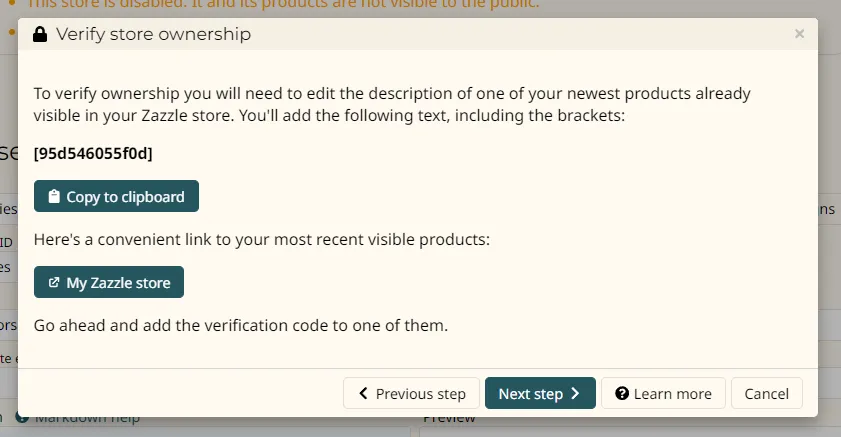Screen dimensions: 841x437
Task: Open the Learn more help button
Action: pos(662,394)
